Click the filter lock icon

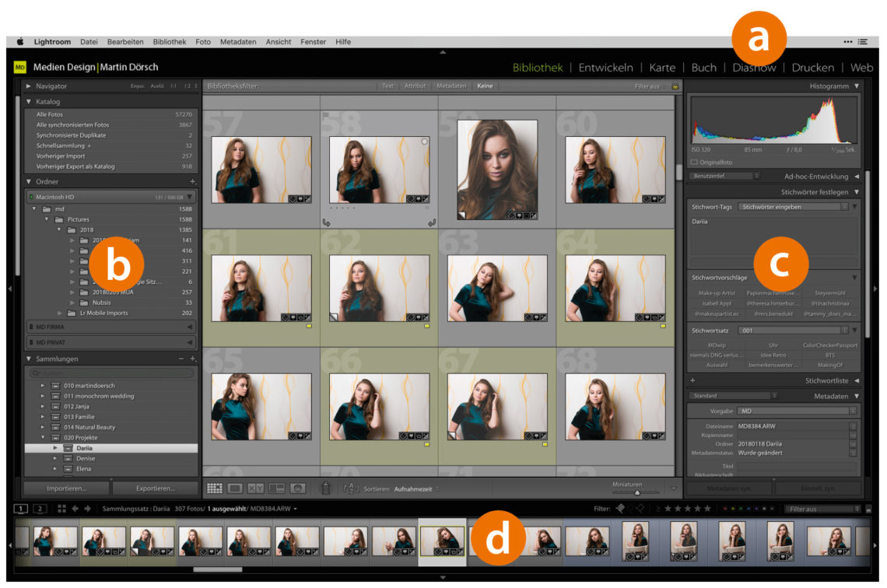click(675, 86)
